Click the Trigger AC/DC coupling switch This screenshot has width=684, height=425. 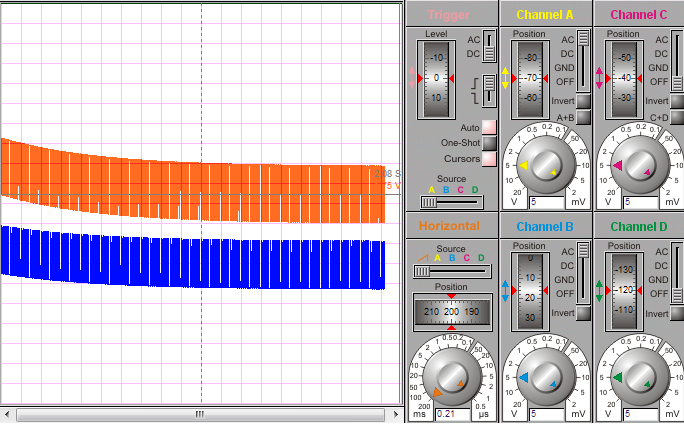489,46
